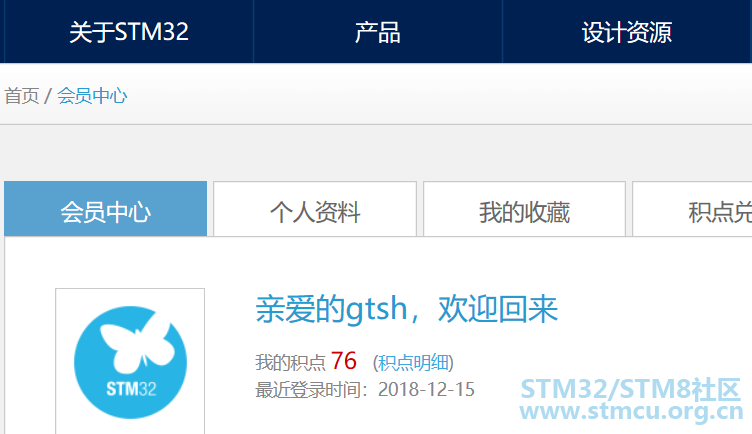Screen dimensions: 752x434
Task: Open the 产品 navigation menu
Action: pyautogui.click(x=377, y=32)
